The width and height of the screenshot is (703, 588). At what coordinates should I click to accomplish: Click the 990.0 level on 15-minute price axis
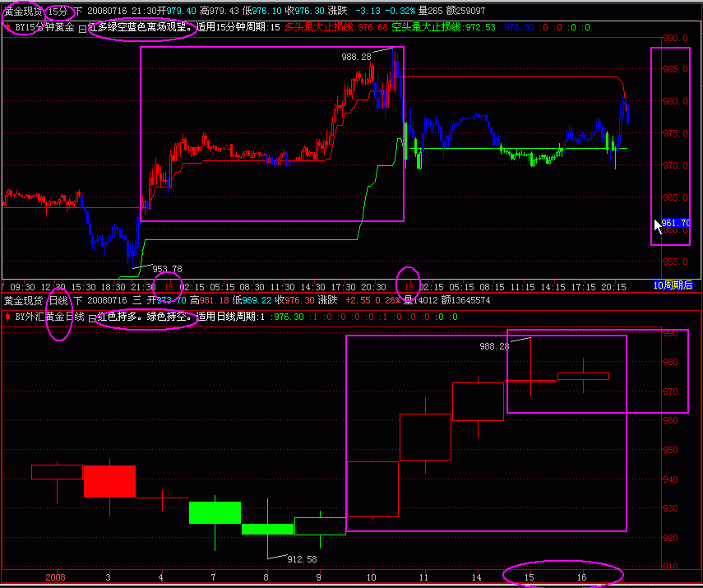coord(675,38)
